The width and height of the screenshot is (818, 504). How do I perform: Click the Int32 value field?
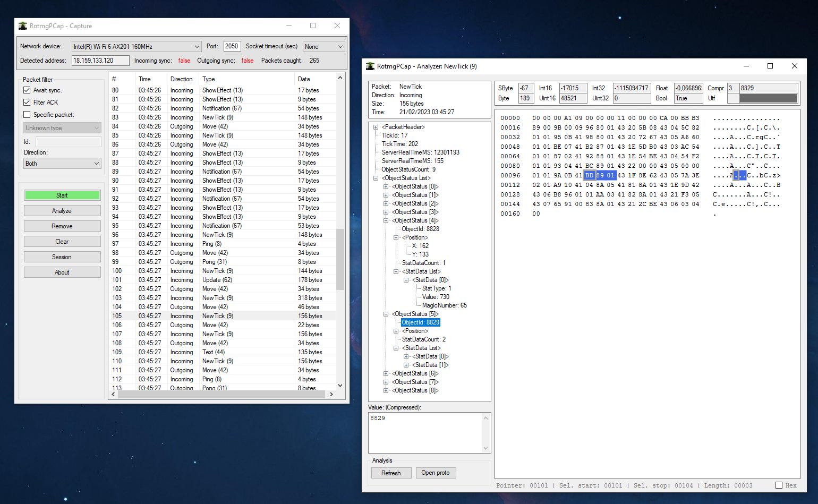point(632,88)
